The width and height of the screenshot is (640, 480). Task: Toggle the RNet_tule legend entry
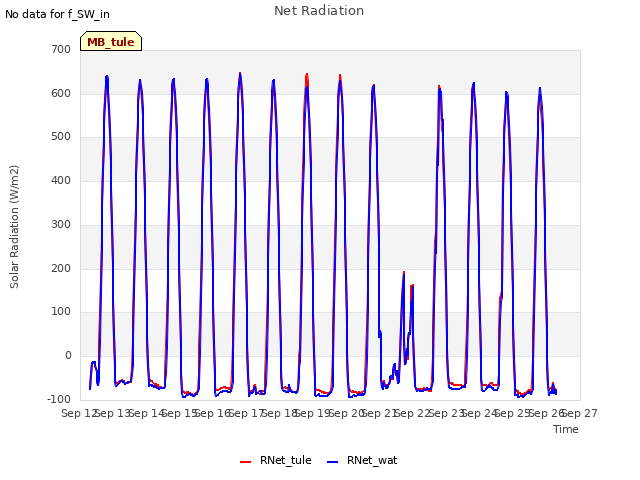[x=276, y=460]
